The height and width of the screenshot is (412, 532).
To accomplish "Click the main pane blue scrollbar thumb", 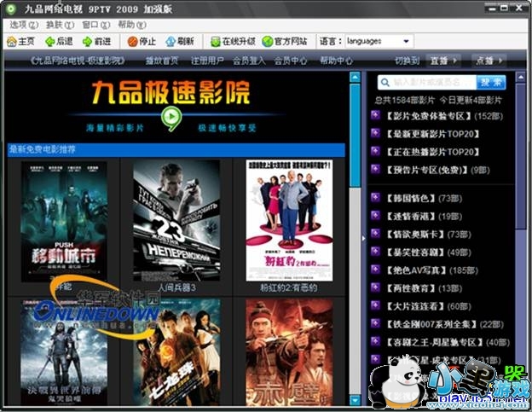I will pyautogui.click(x=355, y=136).
